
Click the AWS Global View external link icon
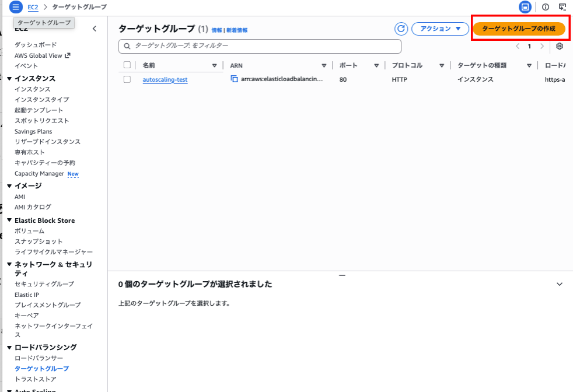(68, 55)
